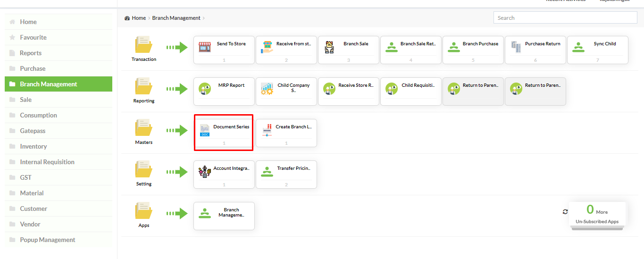Click the refresh icon beside Un-Subscribed Apps

tap(565, 212)
